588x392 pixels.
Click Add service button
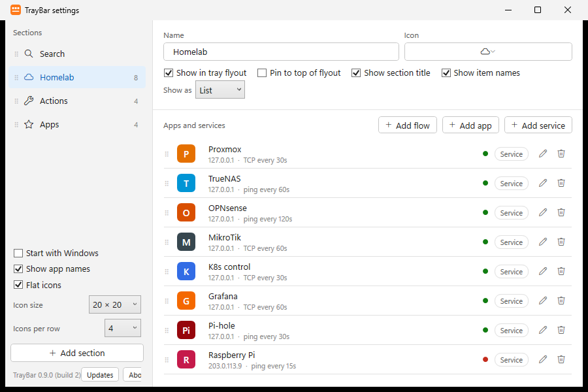point(538,125)
